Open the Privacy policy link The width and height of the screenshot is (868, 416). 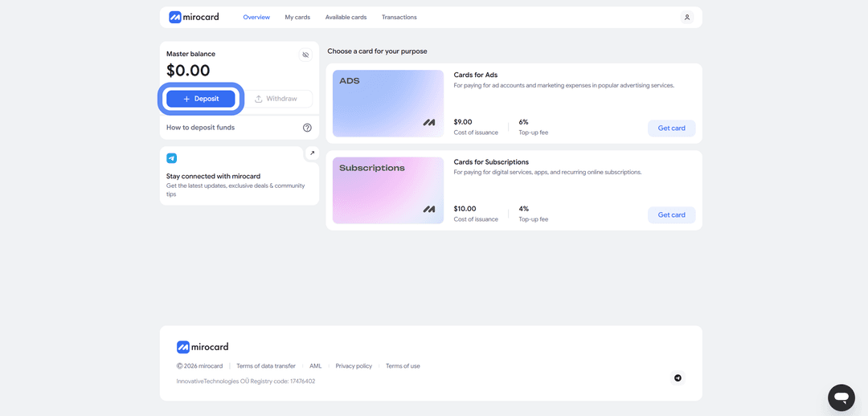pyautogui.click(x=354, y=366)
